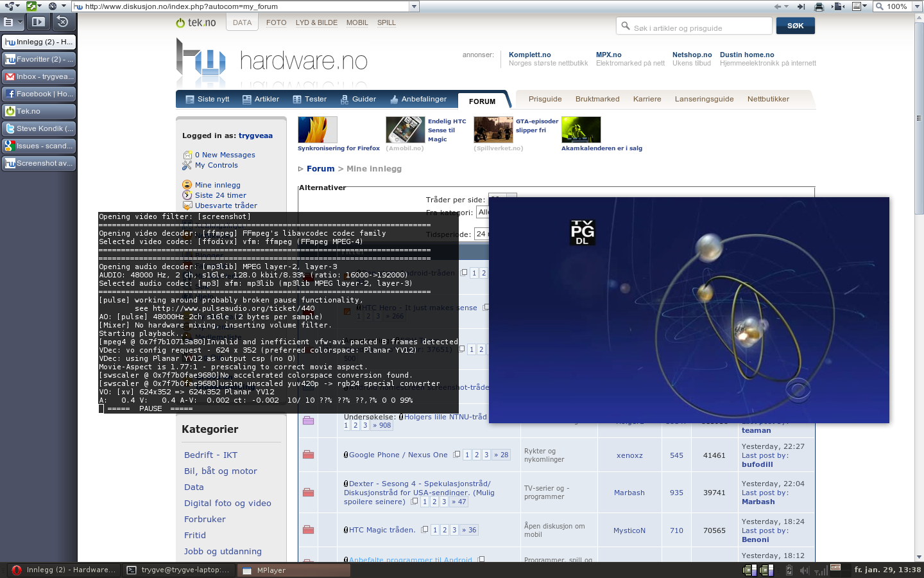
Task: Click the Siste 24 timer clock icon
Action: pyautogui.click(x=187, y=195)
